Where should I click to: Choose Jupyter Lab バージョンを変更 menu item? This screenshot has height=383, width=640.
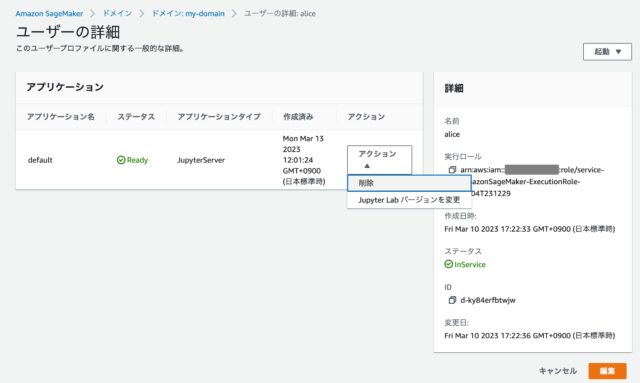409,200
